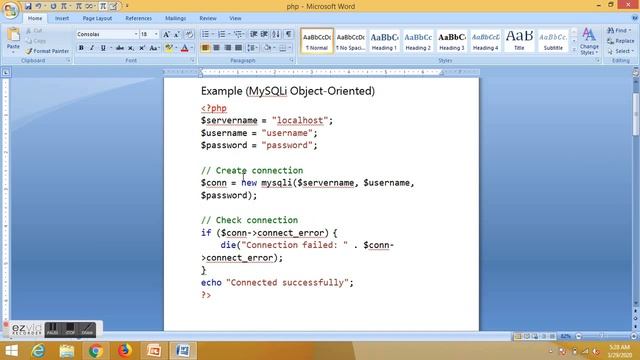Sort the selected text
Viewport: 640px width, 360px height.
coord(276,34)
